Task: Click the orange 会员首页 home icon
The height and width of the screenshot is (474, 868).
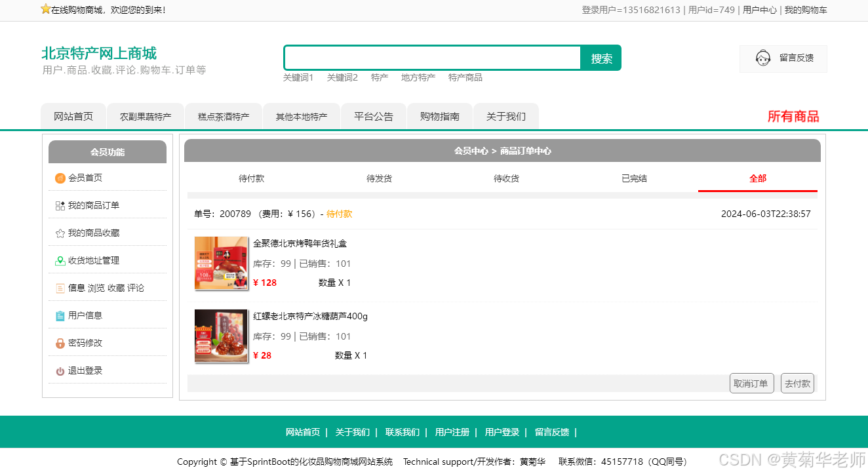Action: click(x=60, y=178)
